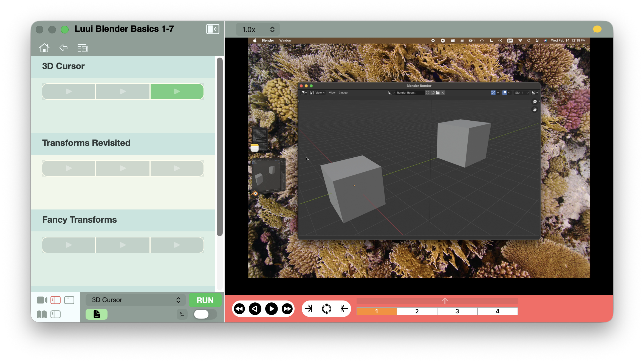Viewport: 644px width, 363px height.
Task: Select the window-only layout icon
Action: (69, 300)
